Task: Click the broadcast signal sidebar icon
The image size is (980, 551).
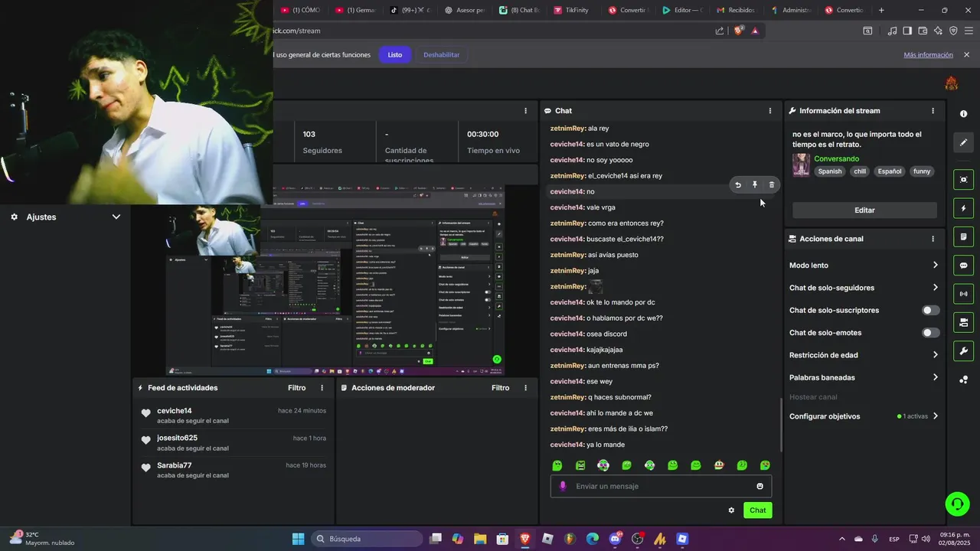Action: [x=963, y=294]
